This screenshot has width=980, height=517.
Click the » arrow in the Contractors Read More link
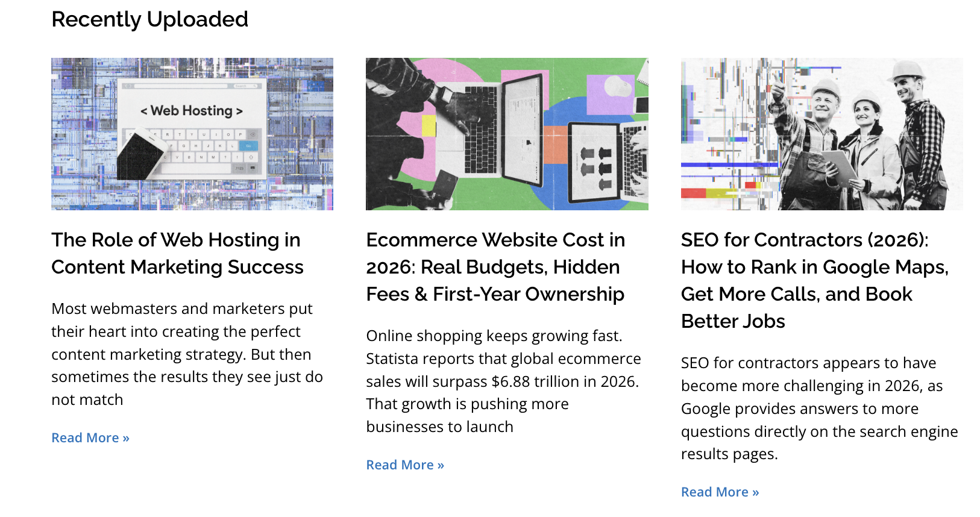755,492
